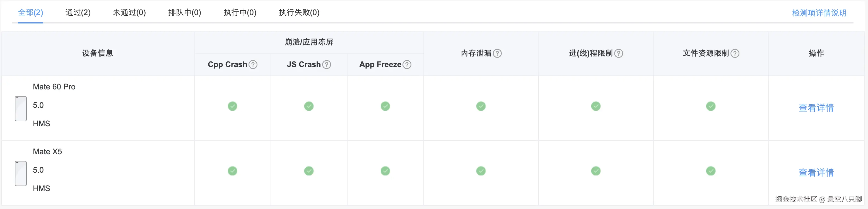Select the 执行中(0) filter
The width and height of the screenshot is (868, 209).
(240, 13)
